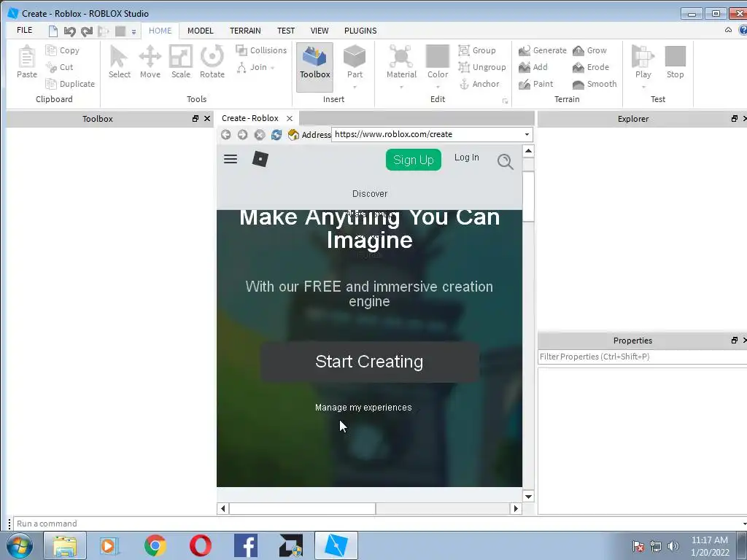Click the Group icon
This screenshot has height=560, width=747.
[x=464, y=50]
